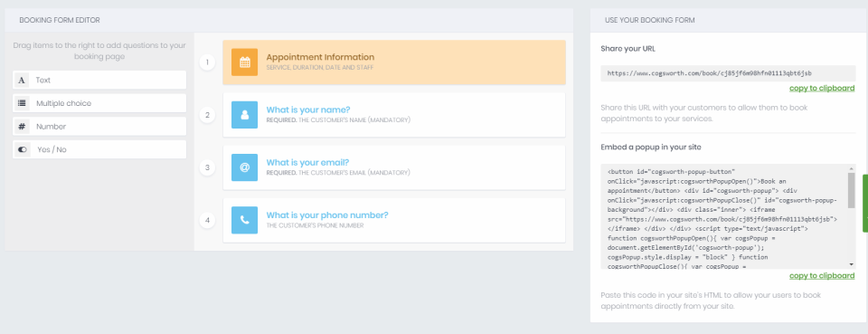Screen dimensions: 868x334
Task: Copy the booking URL to clipboard
Action: coord(822,88)
